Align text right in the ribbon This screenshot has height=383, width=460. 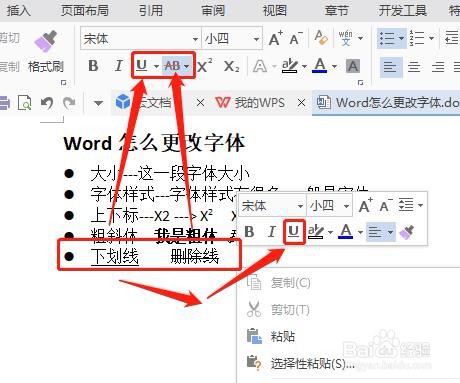pos(438,67)
